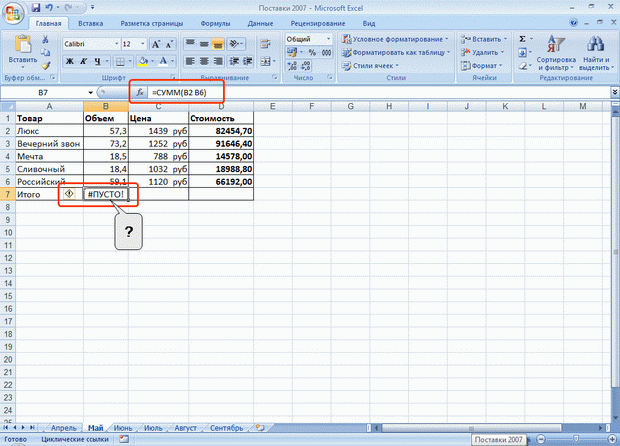Click Удалить cells button

click(x=482, y=52)
